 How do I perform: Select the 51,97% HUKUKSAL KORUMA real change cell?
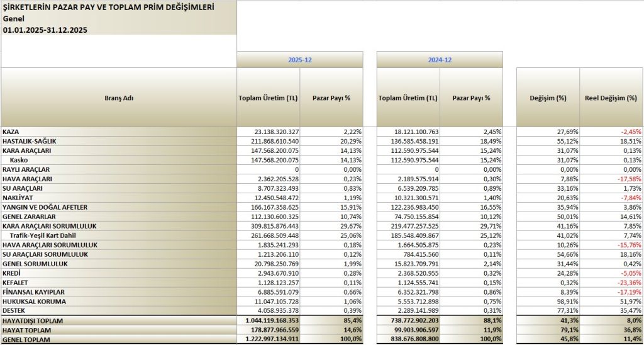628,302
